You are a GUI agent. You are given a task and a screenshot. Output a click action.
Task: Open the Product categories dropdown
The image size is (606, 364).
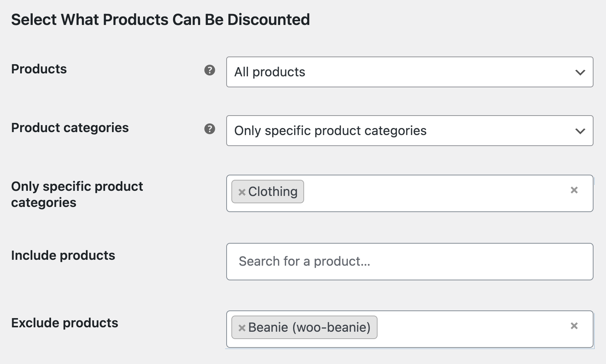click(x=410, y=131)
